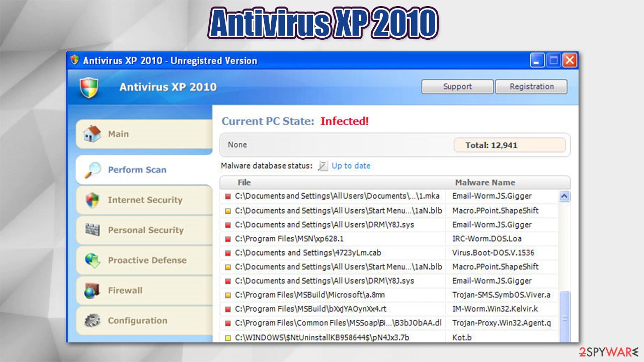This screenshot has width=644, height=362.
Task: Click the scrollbar up arrow in results list
Action: tap(565, 197)
